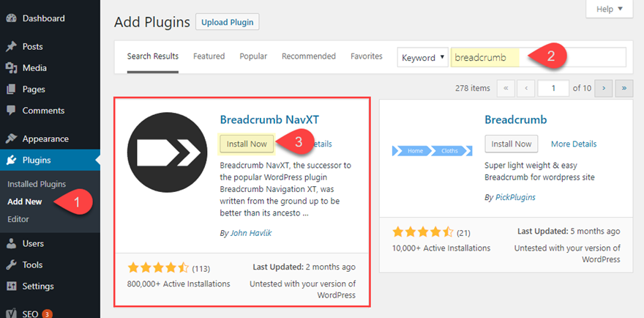Click the Dashboard gauge icon
Image resolution: width=644 pixels, height=318 pixels.
pos(11,18)
